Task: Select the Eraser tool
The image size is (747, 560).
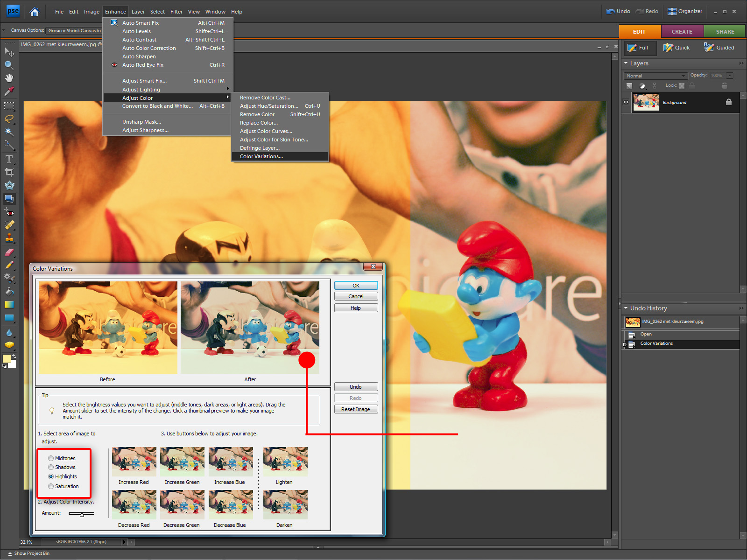Action: click(x=9, y=252)
